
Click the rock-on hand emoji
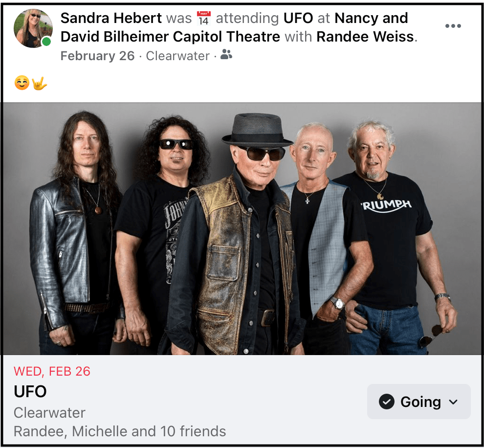tap(39, 83)
